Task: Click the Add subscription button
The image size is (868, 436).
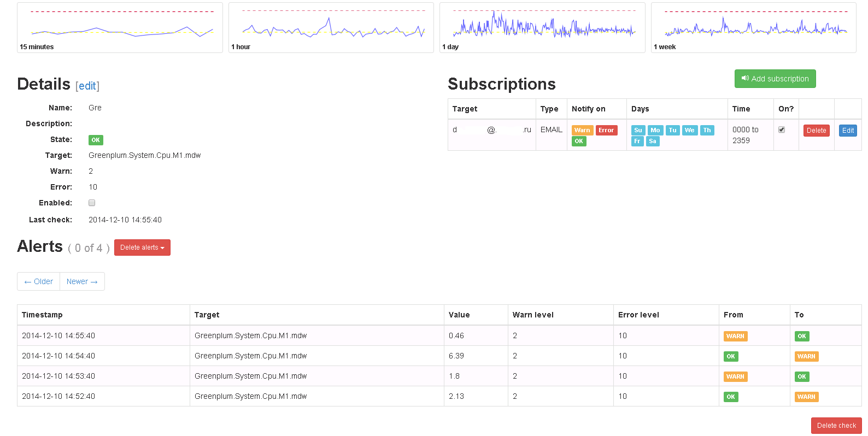Action: [x=775, y=79]
